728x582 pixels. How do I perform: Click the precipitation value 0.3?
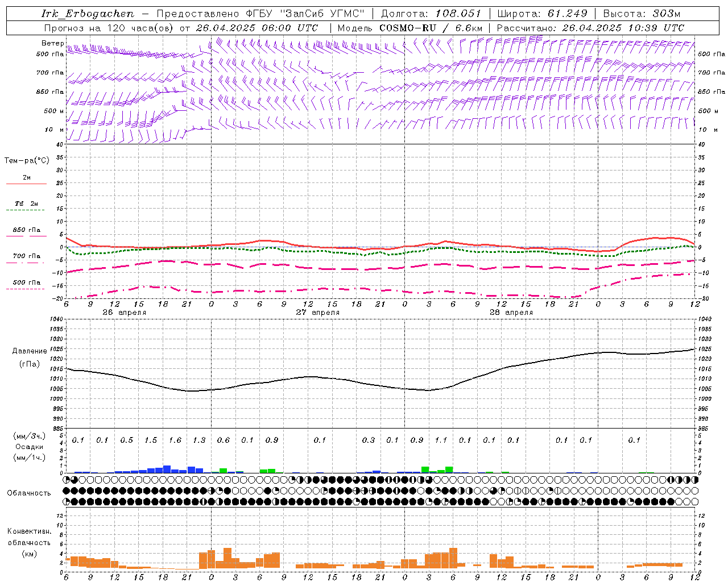(x=369, y=440)
